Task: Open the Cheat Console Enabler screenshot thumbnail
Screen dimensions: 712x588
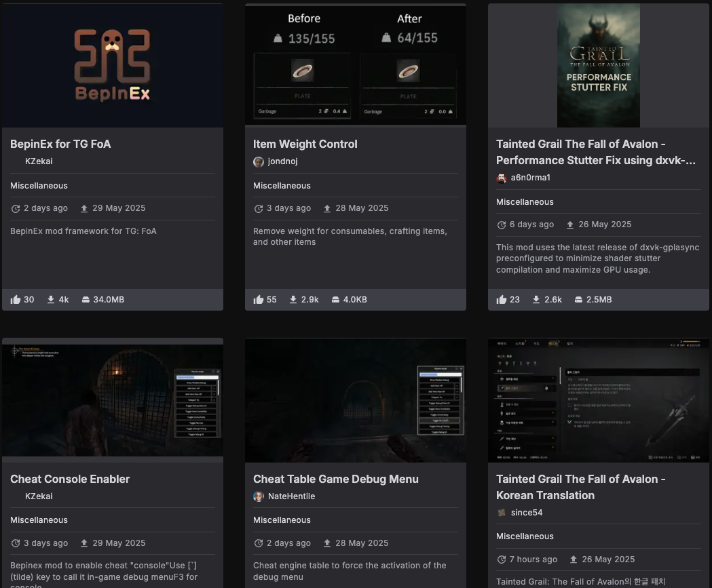Action: pos(113,400)
